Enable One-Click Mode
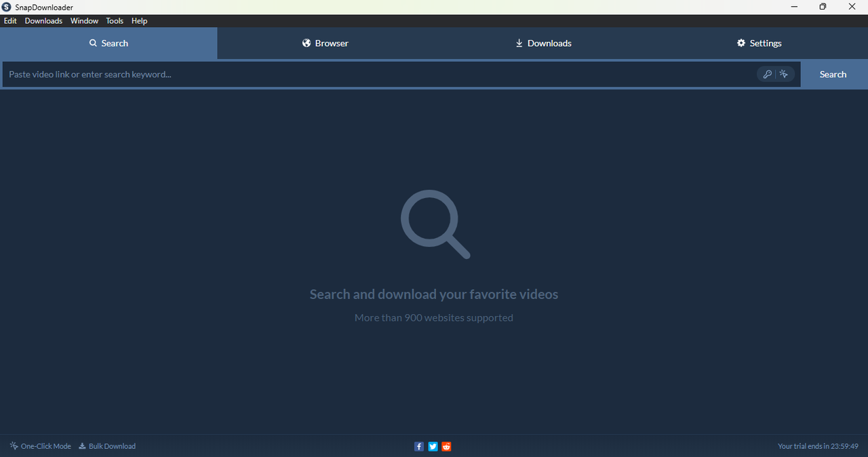This screenshot has width=868, height=457. pyautogui.click(x=40, y=446)
